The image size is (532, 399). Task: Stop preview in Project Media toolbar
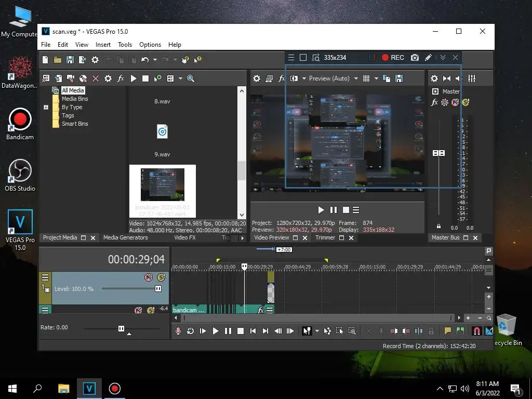pos(145,79)
